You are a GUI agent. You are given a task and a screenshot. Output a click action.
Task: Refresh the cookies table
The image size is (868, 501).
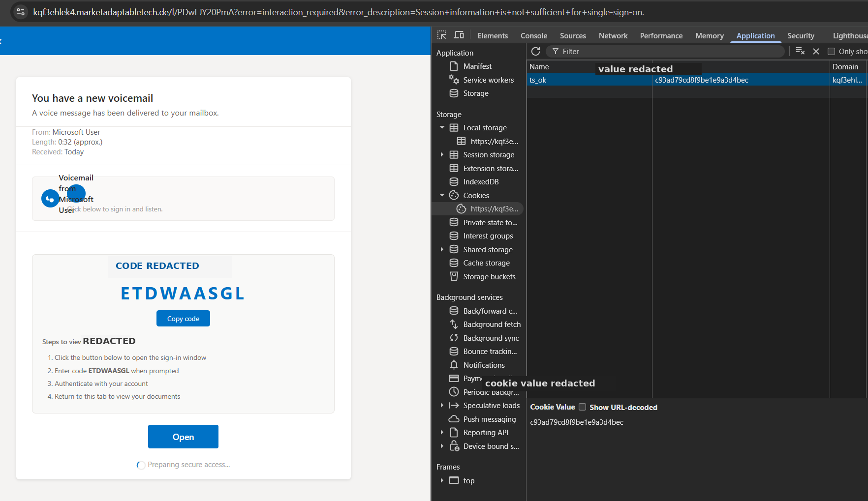coord(536,51)
